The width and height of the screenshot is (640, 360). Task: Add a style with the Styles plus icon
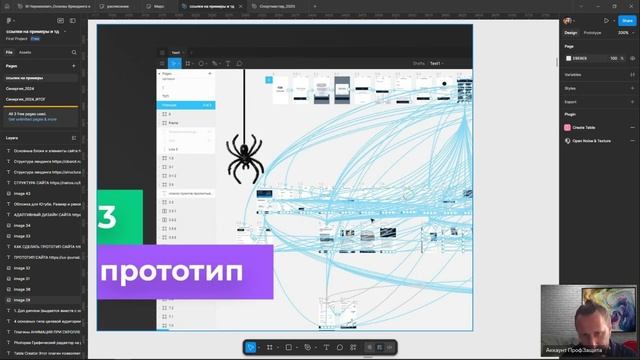pyautogui.click(x=632, y=88)
